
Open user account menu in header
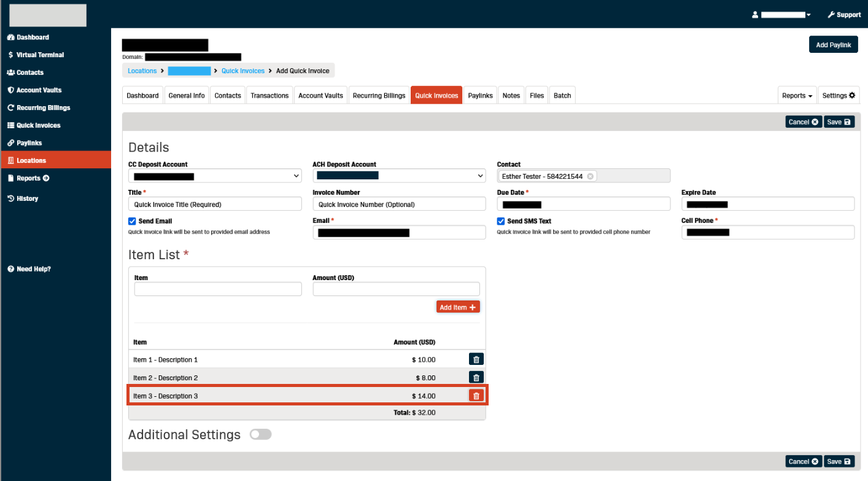(x=781, y=15)
